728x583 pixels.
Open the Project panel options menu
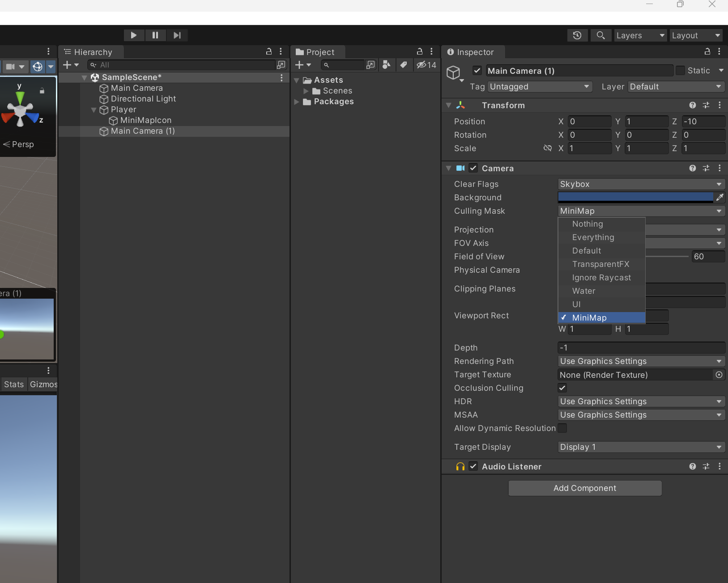click(x=431, y=51)
